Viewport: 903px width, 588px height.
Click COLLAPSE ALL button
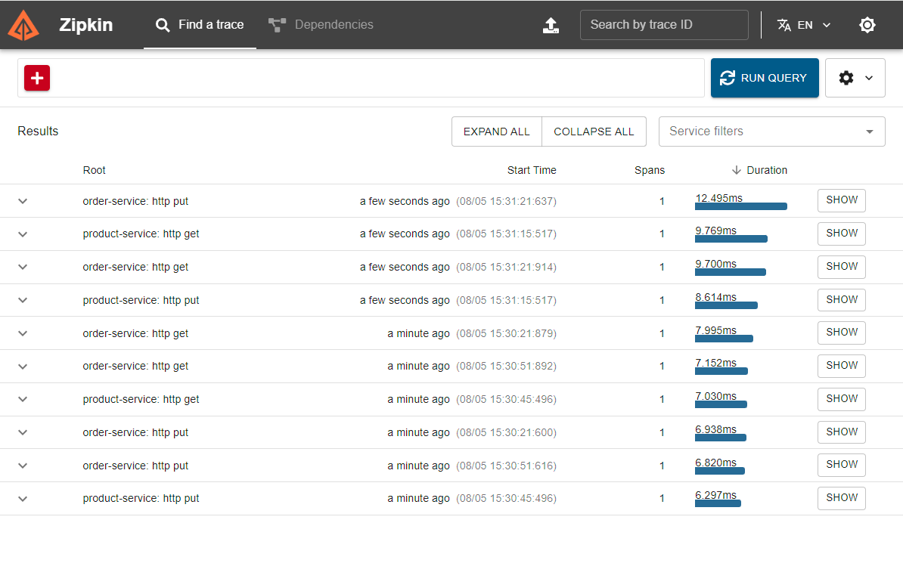coord(594,132)
